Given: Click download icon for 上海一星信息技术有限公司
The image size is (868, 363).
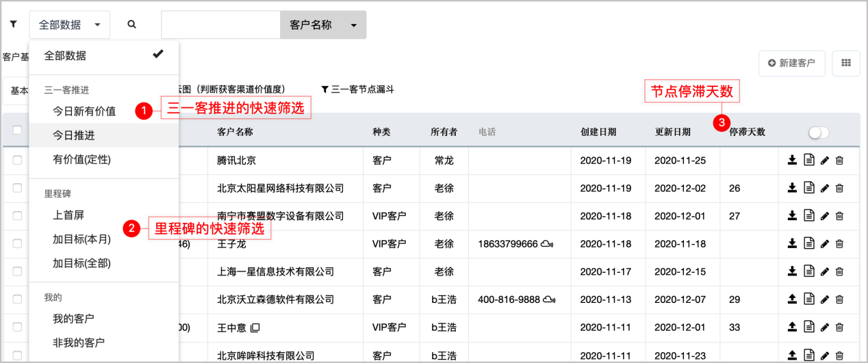Looking at the screenshot, I should tap(792, 271).
